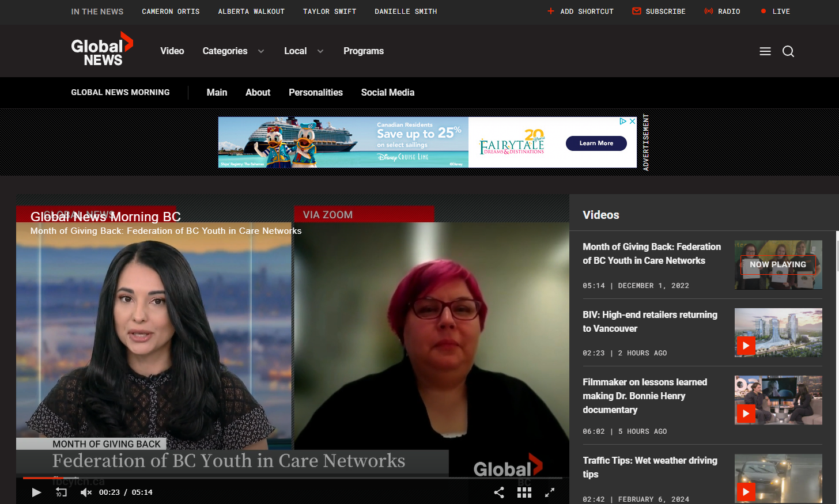Click the Now Playing video thumbnail
The height and width of the screenshot is (504, 839).
pos(778,265)
